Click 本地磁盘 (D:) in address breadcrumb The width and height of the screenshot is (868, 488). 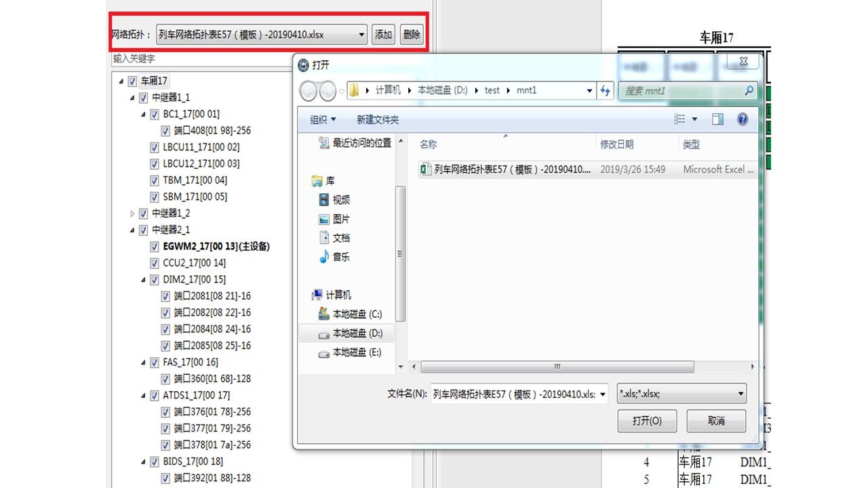(443, 90)
